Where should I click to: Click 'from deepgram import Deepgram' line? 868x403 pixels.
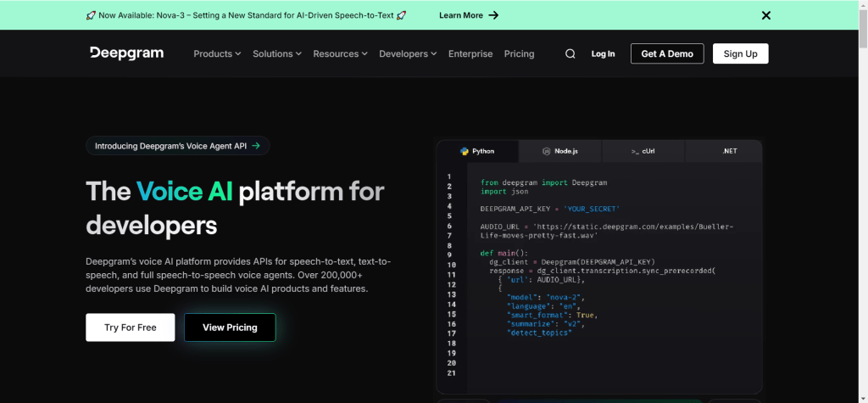click(x=543, y=182)
